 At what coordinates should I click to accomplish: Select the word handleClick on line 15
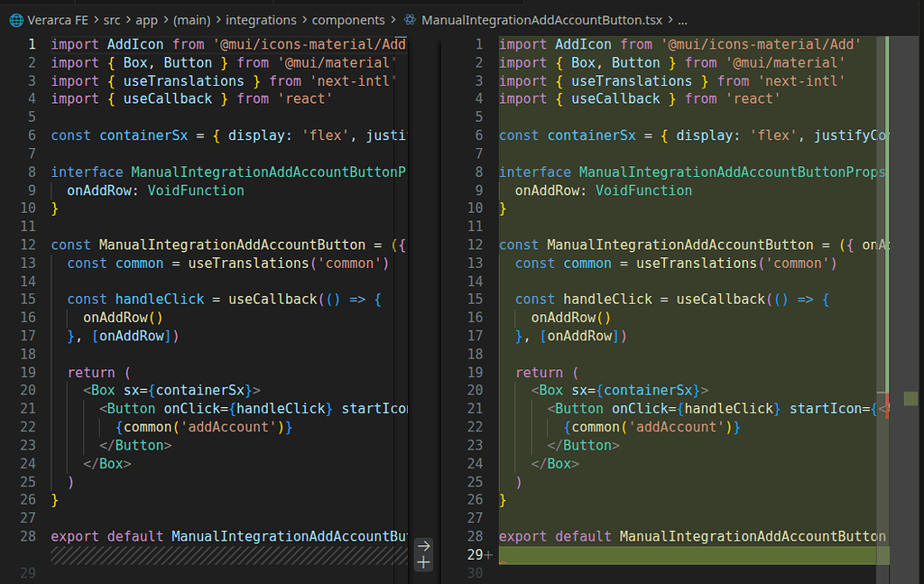click(160, 299)
